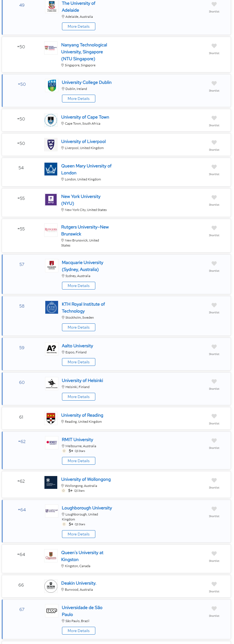234x644 pixels.
Task: Click the Queen Mary University crown logo
Action: [51, 169]
